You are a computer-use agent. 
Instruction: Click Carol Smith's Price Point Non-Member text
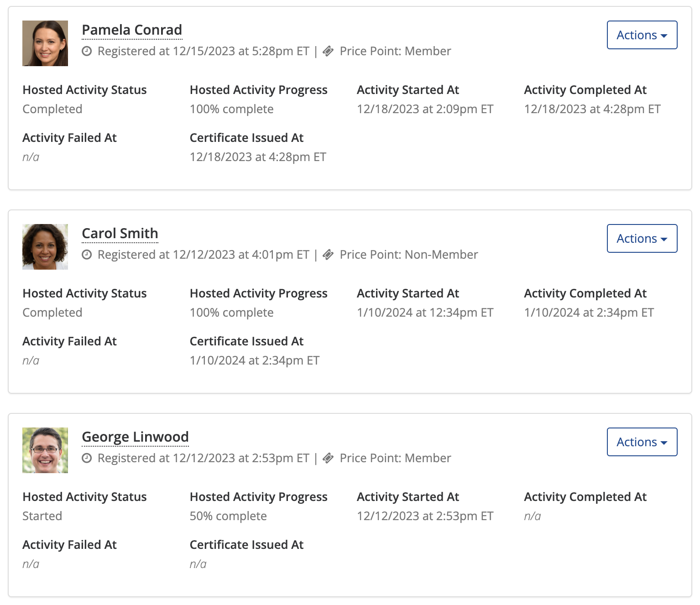(x=409, y=255)
